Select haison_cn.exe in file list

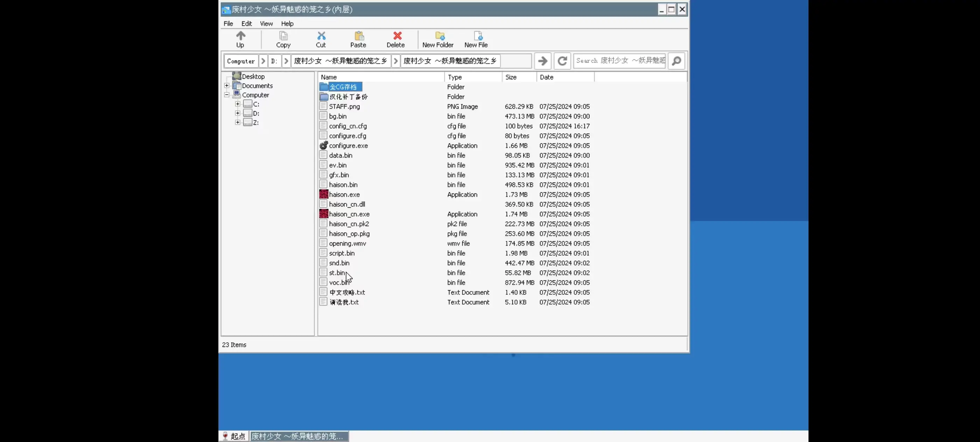tap(349, 214)
